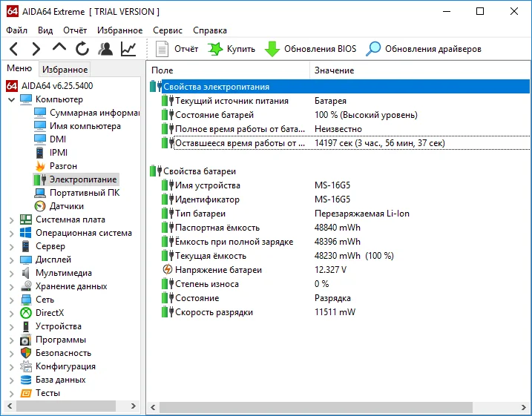Expand the Устройства tree node
Image resolution: width=532 pixels, height=416 pixels.
coord(12,327)
